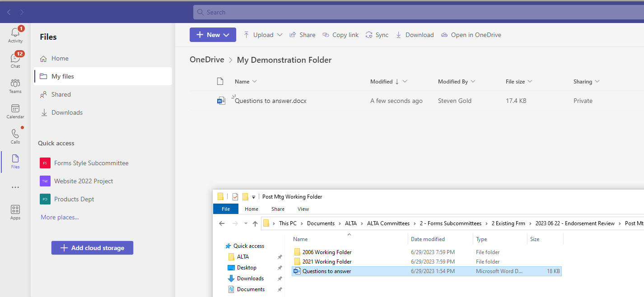
Task: Open the Website 2022 Project purple icon
Action: click(x=45, y=181)
